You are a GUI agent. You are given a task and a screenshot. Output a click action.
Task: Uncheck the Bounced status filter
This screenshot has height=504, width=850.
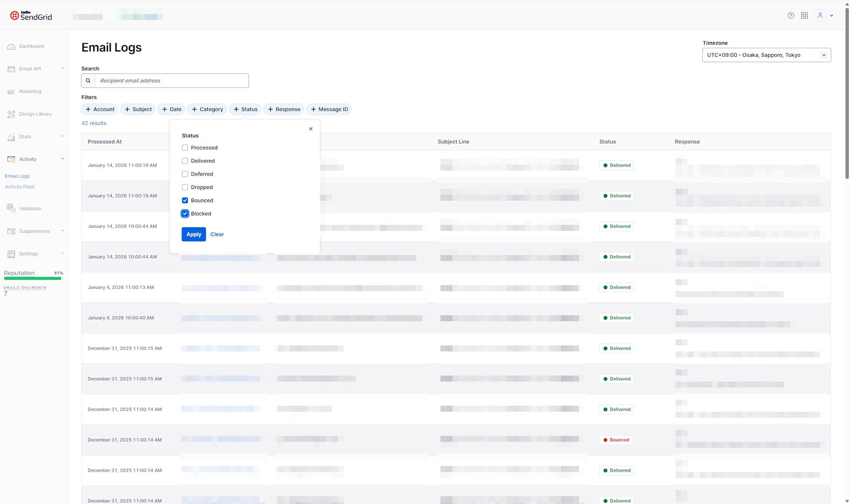pyautogui.click(x=185, y=200)
